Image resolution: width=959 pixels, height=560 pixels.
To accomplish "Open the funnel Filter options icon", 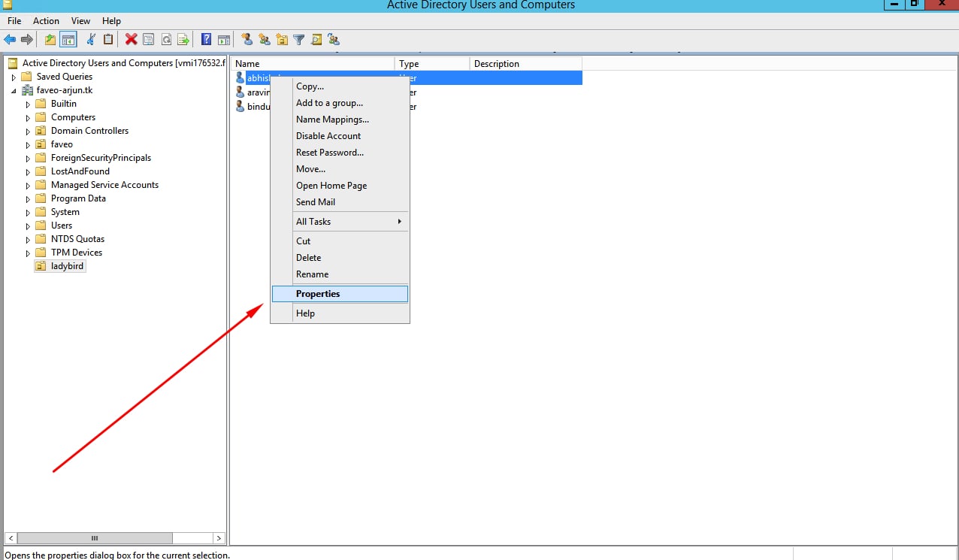I will [x=298, y=40].
